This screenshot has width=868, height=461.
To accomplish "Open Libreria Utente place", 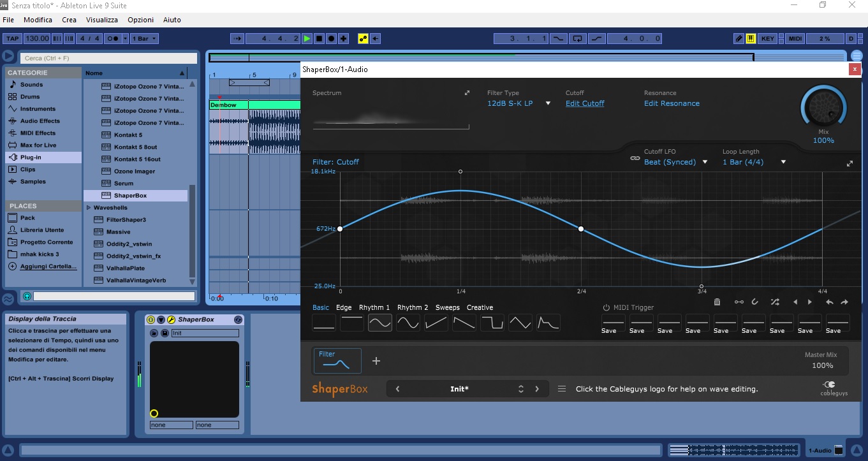I will (x=42, y=230).
